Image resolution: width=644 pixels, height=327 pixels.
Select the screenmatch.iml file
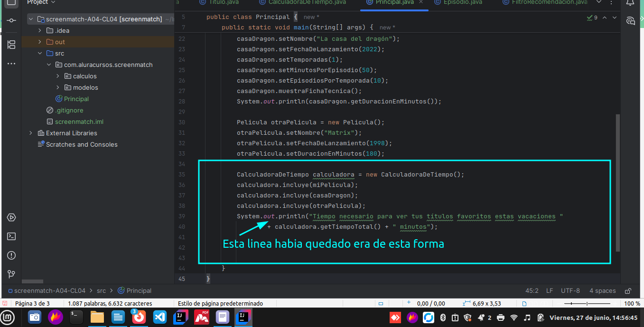pos(75,121)
